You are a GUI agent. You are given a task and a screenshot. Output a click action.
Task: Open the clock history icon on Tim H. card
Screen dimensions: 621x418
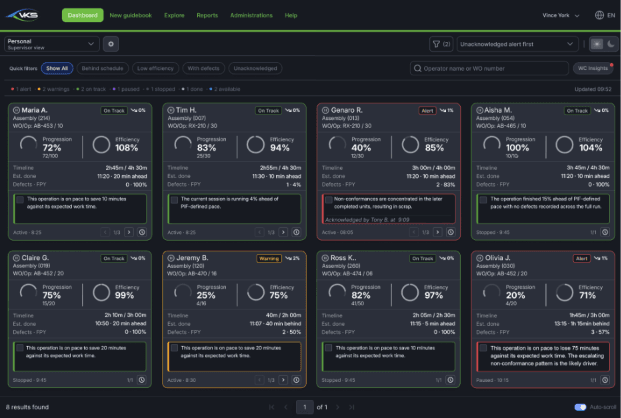[x=296, y=232]
